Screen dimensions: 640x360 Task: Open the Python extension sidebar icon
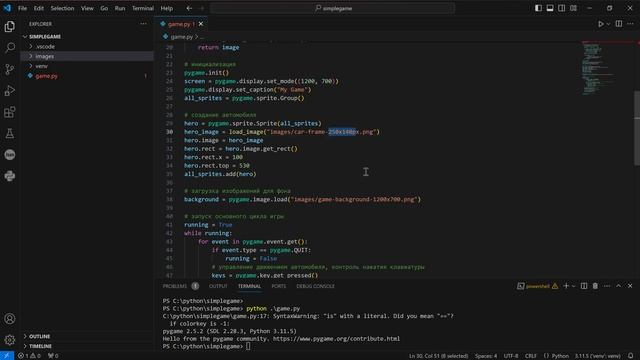[10, 176]
